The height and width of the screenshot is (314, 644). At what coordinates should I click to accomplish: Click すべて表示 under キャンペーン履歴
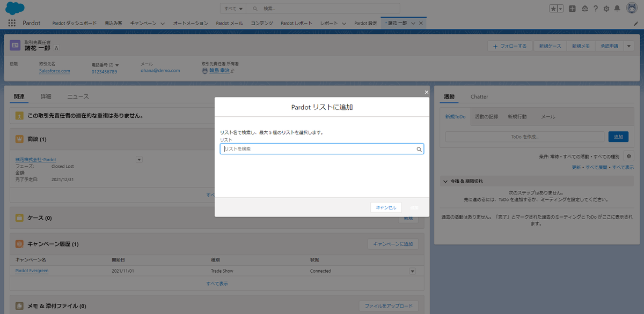point(217,283)
